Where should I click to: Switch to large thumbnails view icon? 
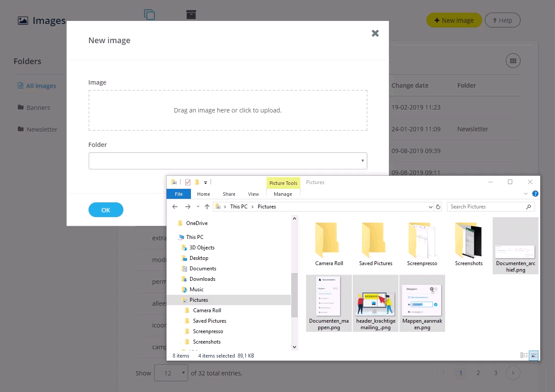[534, 355]
